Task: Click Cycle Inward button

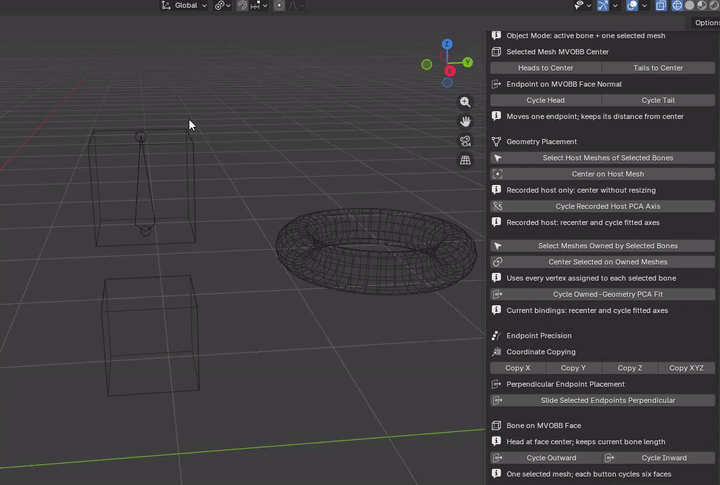Action: (658, 458)
